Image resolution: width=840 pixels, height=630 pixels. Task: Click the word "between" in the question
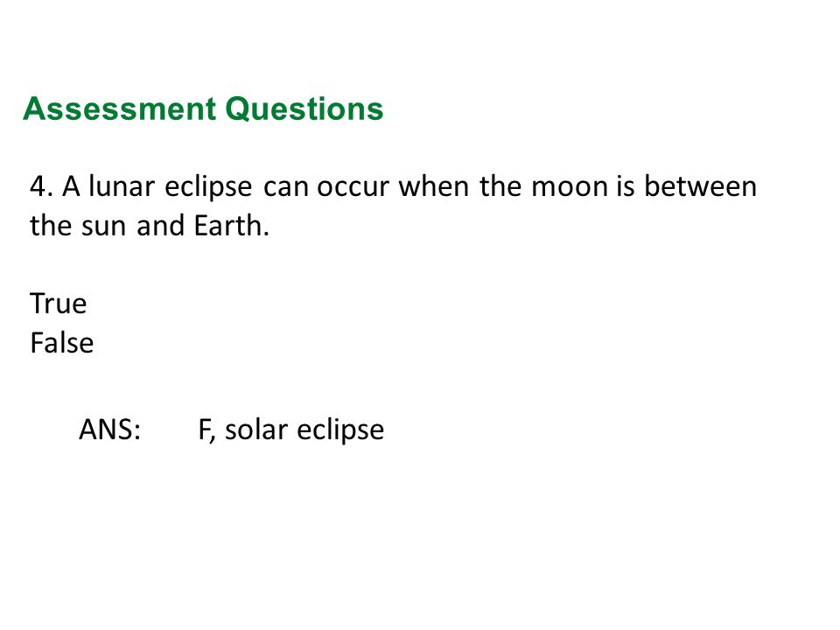[x=701, y=186]
